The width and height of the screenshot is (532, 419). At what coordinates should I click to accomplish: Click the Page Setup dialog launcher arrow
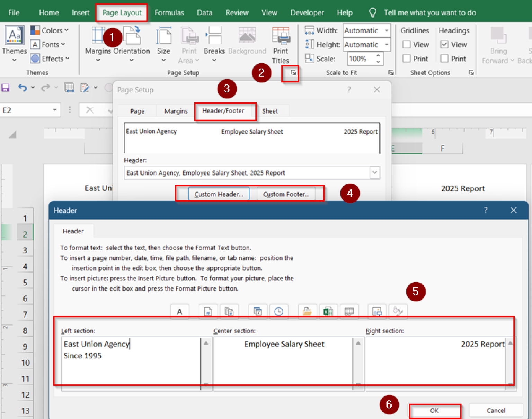(293, 73)
